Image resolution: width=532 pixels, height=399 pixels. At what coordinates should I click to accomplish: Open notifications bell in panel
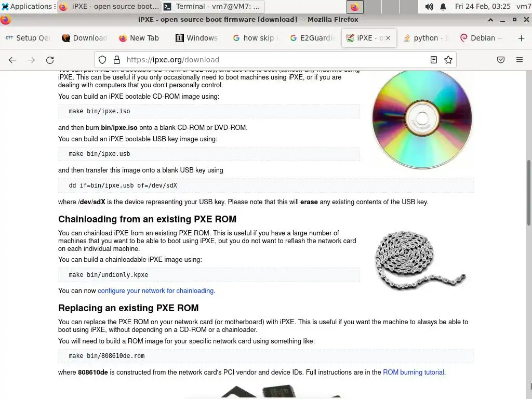pyautogui.click(x=443, y=6)
